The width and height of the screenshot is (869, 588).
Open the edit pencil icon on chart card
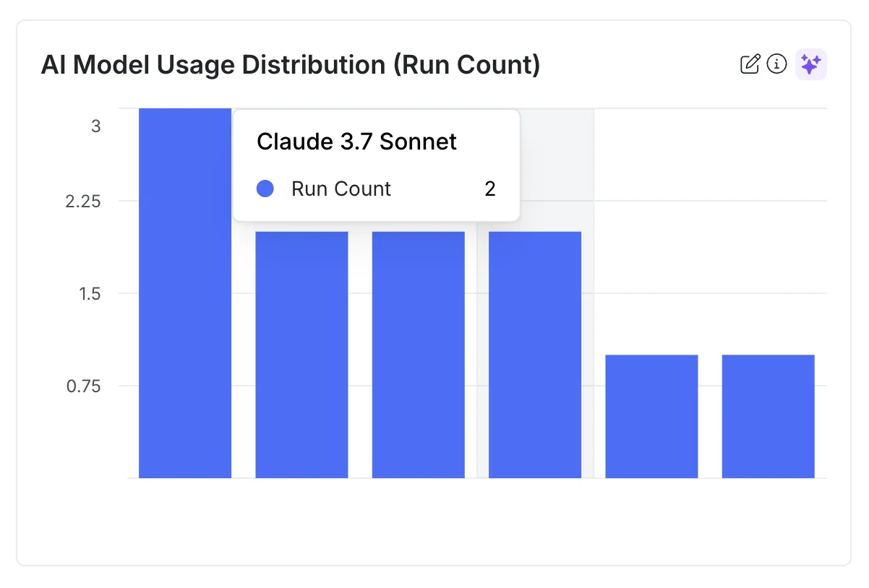coord(750,64)
